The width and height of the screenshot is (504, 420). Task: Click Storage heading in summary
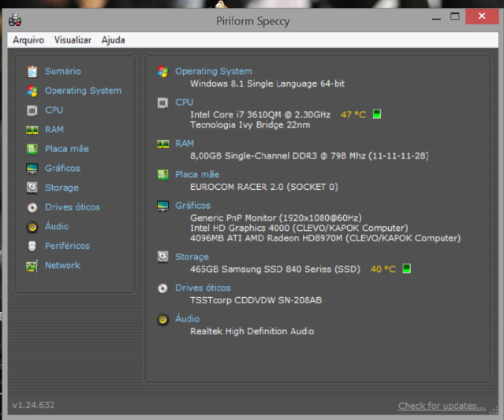tap(192, 257)
